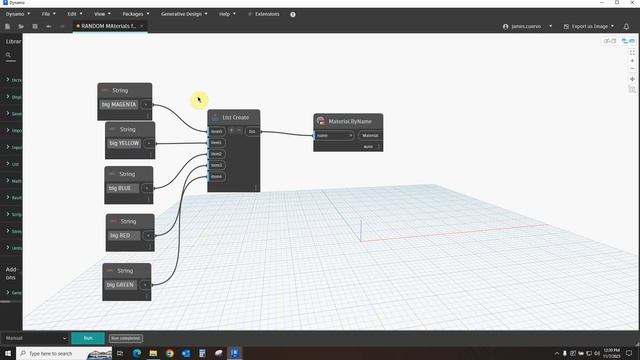The height and width of the screenshot is (360, 640).
Task: Remove an item port on List Create
Action: [x=239, y=131]
